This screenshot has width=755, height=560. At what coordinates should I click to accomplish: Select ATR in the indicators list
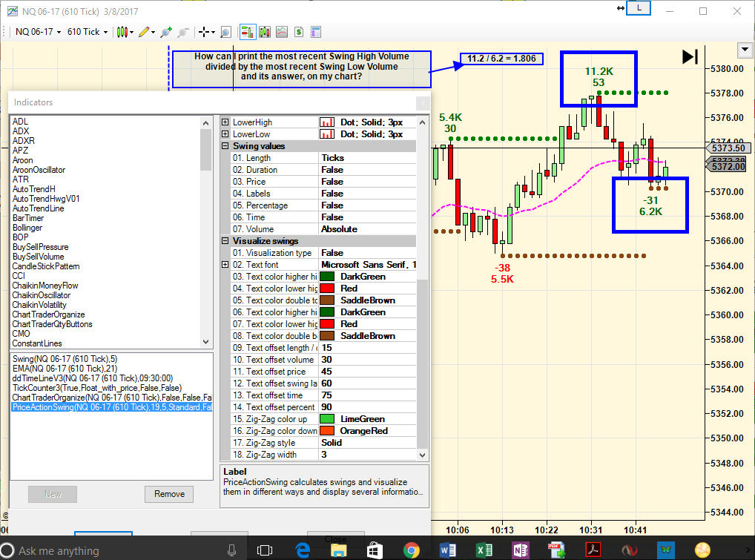pos(21,179)
